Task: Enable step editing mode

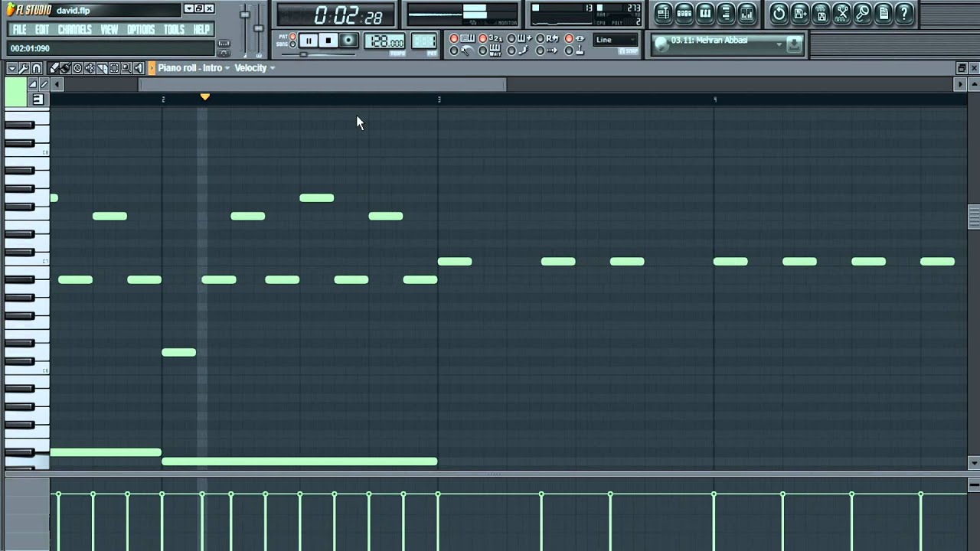Action: [x=519, y=51]
